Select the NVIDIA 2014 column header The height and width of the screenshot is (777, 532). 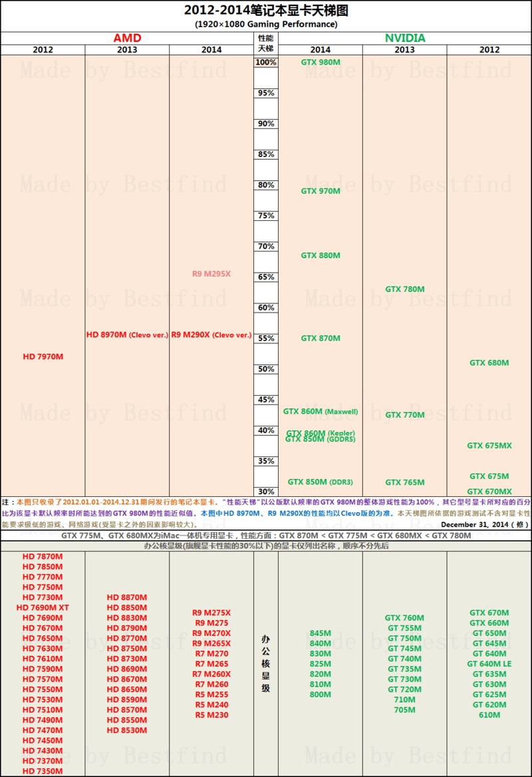tap(321, 49)
